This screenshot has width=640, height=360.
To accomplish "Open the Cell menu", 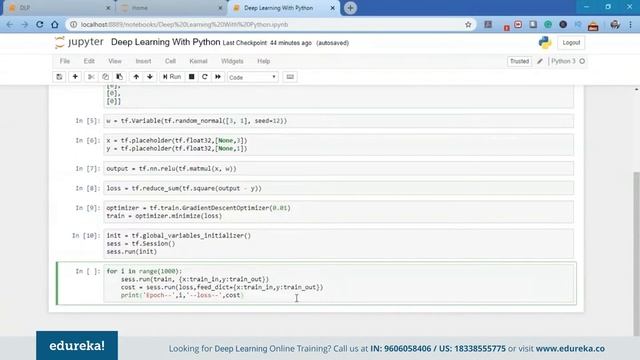I will point(170,61).
